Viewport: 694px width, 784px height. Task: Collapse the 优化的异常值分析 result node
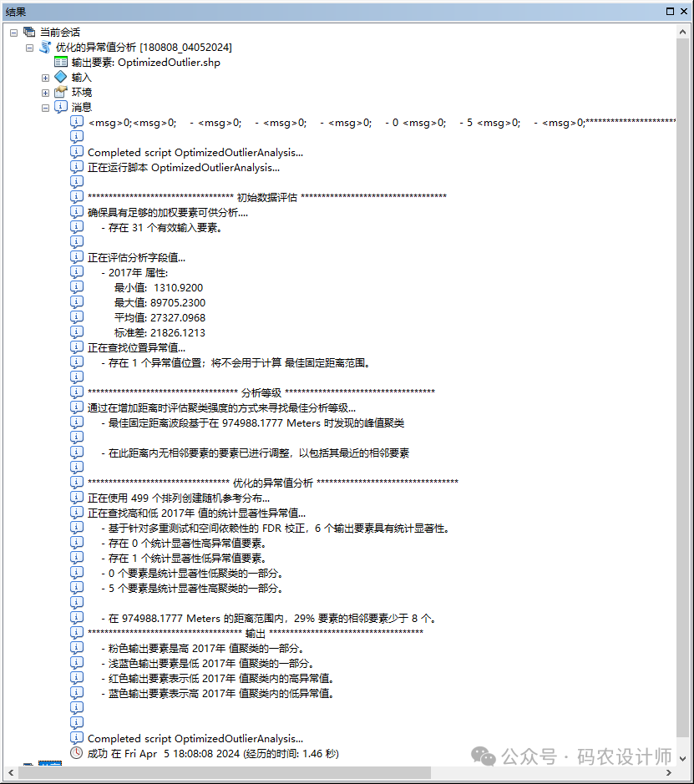(30, 48)
